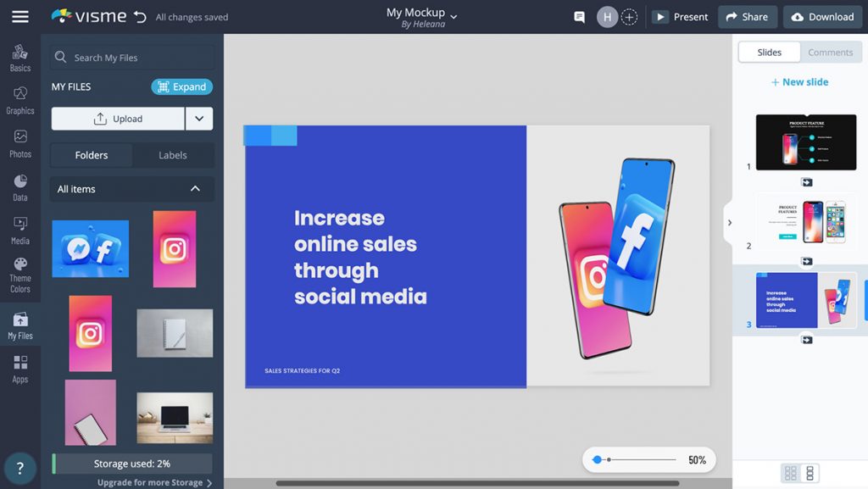Switch to the Labels tab
The image size is (868, 489).
pos(172,155)
